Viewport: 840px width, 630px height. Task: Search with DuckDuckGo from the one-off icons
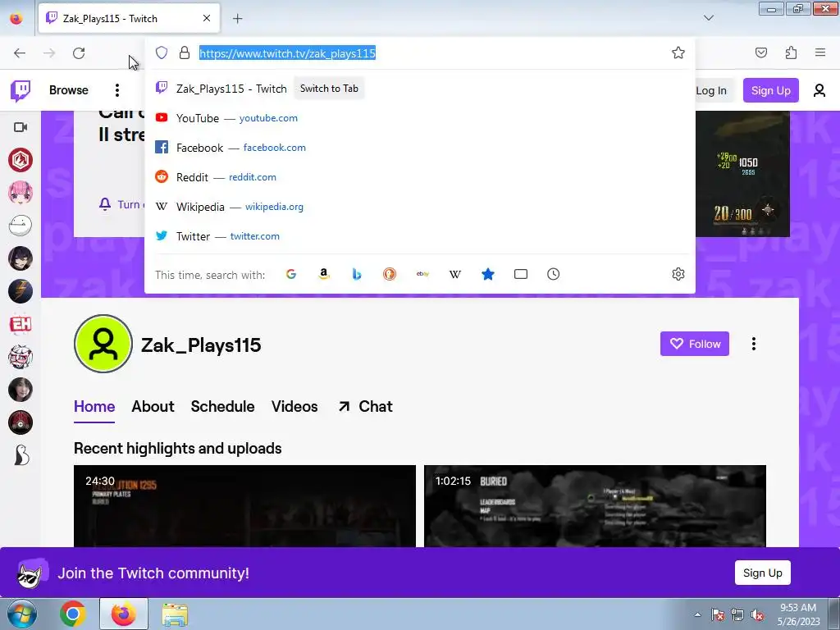click(x=390, y=274)
